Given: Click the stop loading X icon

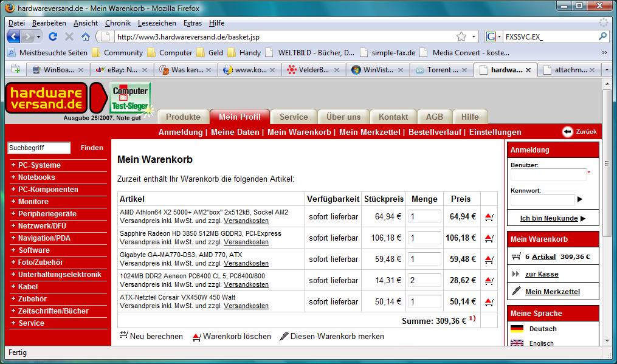Looking at the screenshot, I should pos(69,36).
